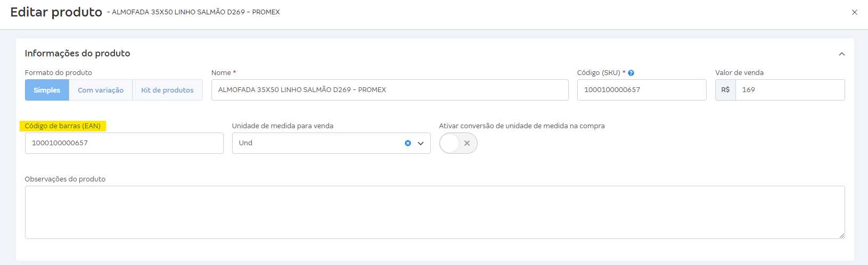
Task: Click the R$ currency prefix
Action: click(725, 90)
